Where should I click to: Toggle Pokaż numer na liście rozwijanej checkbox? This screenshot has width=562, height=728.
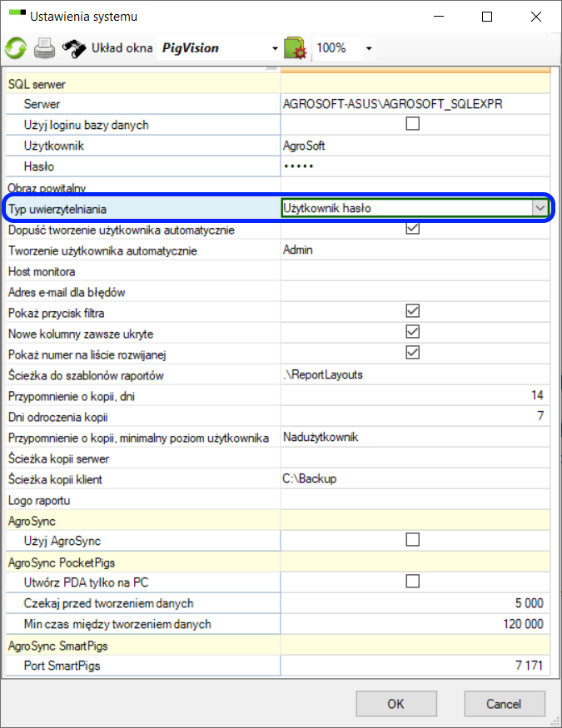pos(412,353)
